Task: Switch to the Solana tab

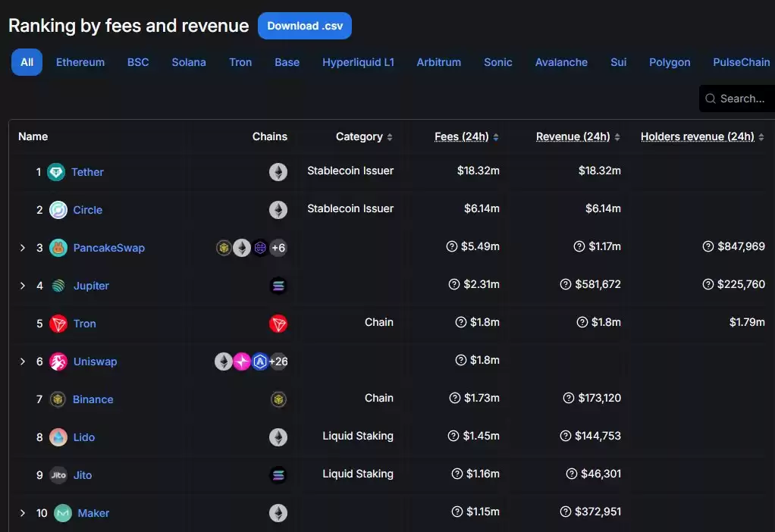Action: coord(189,62)
